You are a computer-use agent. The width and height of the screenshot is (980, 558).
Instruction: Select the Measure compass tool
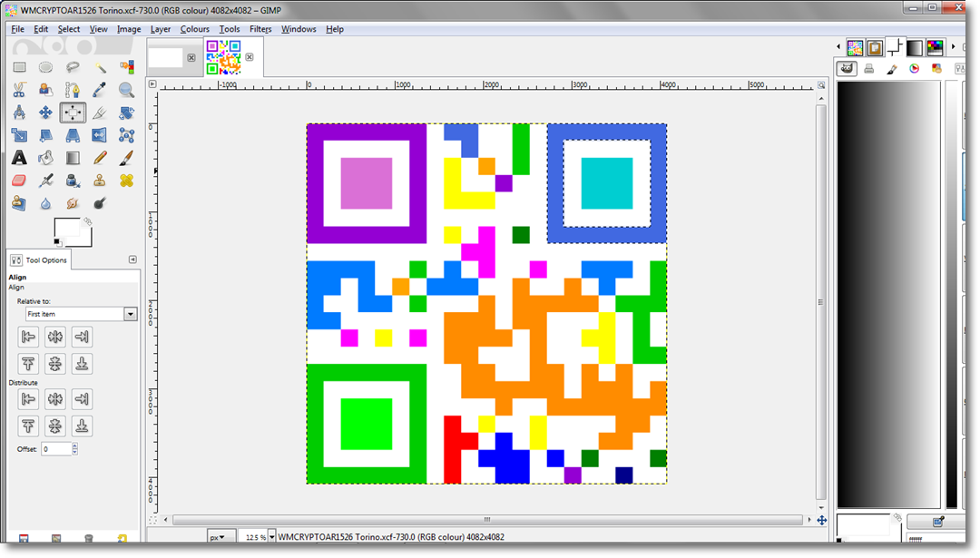(19, 113)
